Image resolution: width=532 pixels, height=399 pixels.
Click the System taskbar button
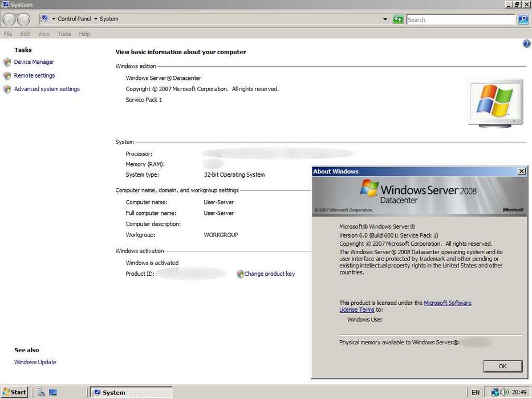pyautogui.click(x=132, y=393)
